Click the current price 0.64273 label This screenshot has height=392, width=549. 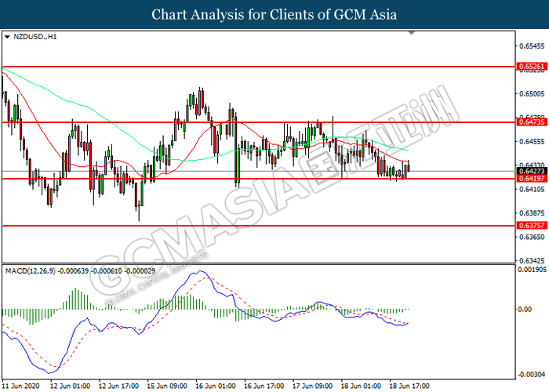click(532, 171)
